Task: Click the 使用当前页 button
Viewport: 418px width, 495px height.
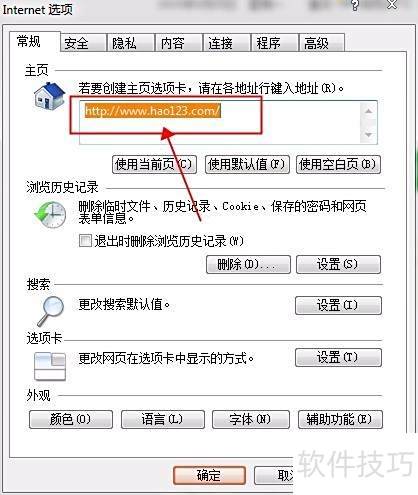Action: (154, 164)
